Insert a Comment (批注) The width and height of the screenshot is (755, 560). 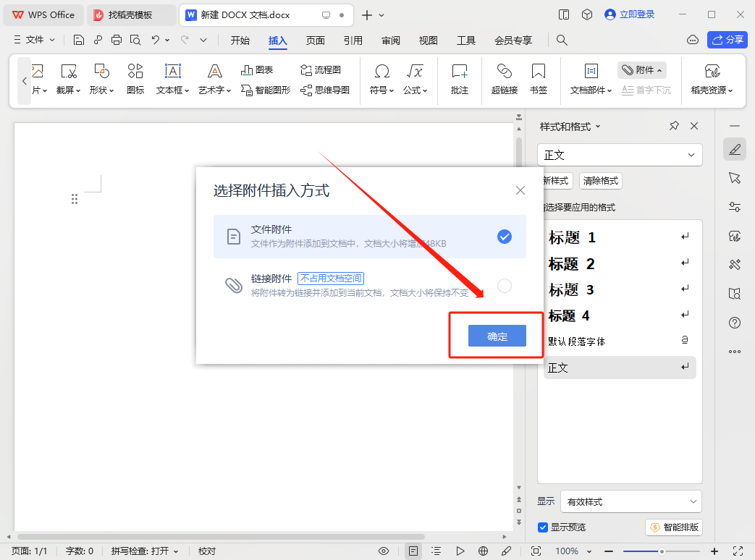(460, 79)
